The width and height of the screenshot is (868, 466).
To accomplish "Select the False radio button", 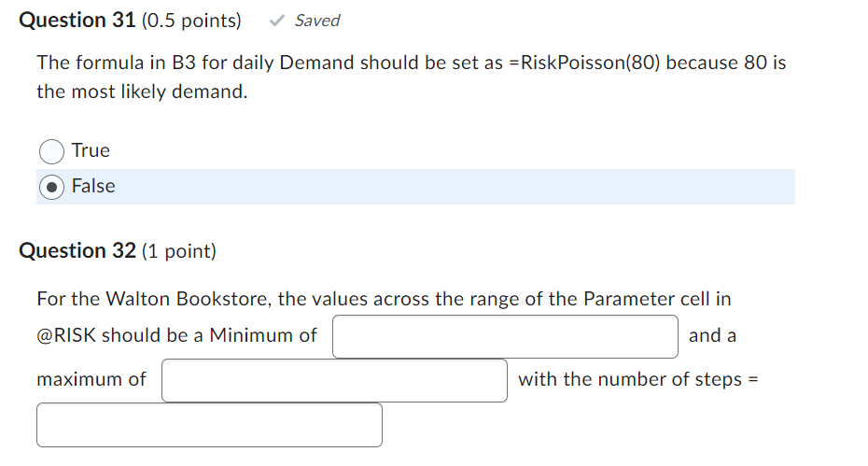I will click(52, 187).
